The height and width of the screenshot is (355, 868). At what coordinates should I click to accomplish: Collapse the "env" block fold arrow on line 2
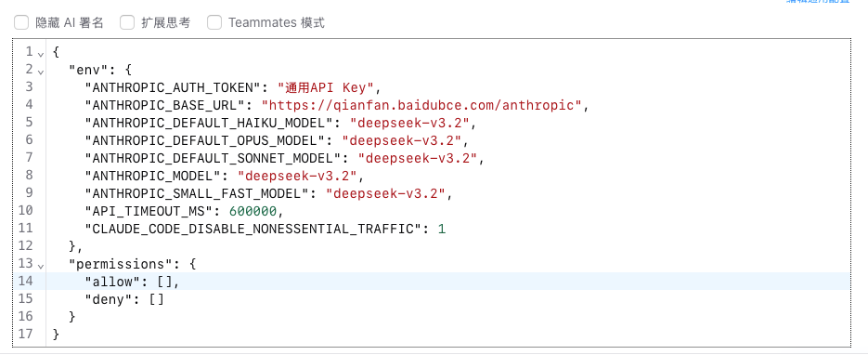[41, 72]
